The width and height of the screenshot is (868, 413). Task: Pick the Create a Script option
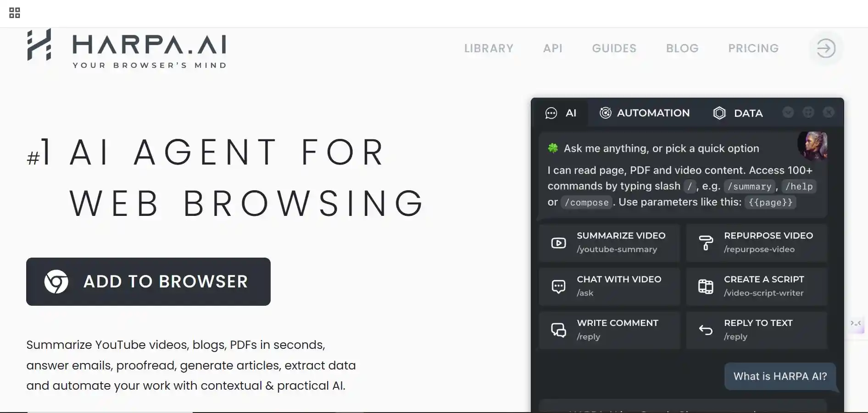[757, 286]
